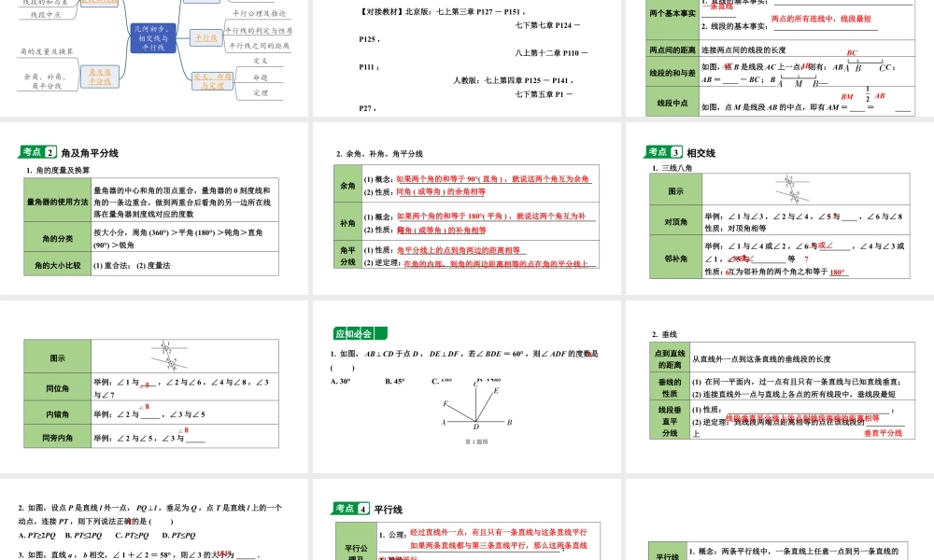Click the red 两点的所有连线中，线段最短 answer text
Screen dimensions: 934x560
(820, 19)
